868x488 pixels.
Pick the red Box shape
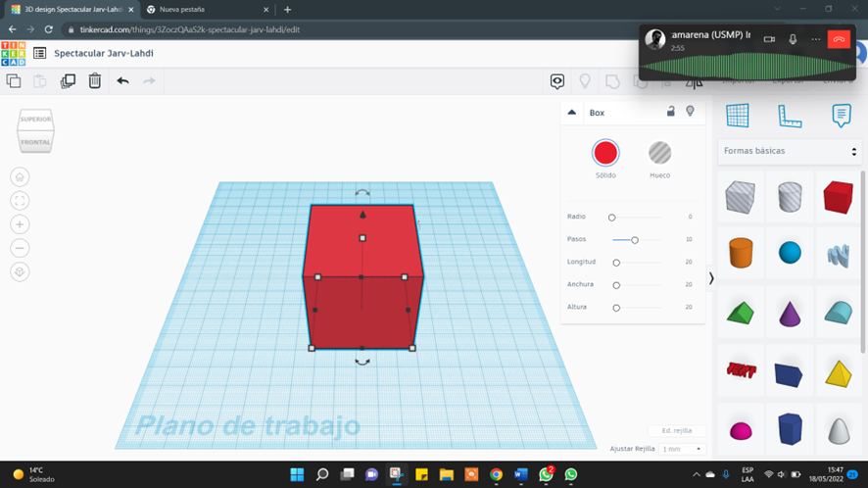click(838, 197)
